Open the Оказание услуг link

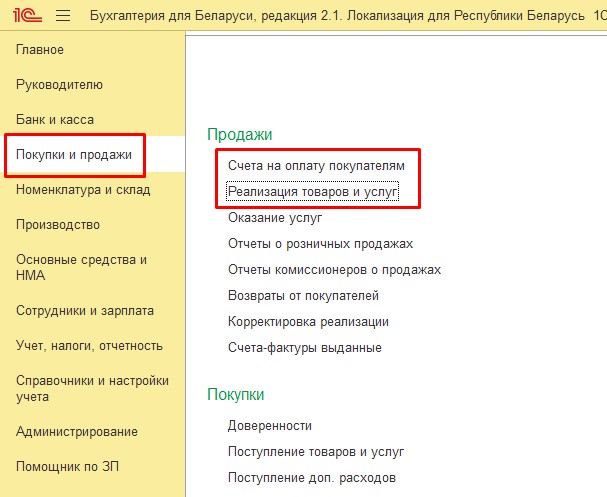[275, 218]
